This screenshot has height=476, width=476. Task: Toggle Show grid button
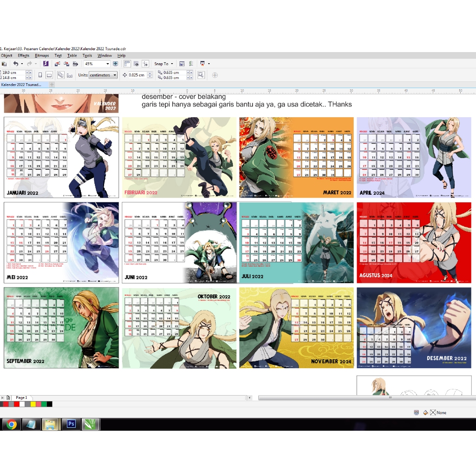tap(137, 64)
